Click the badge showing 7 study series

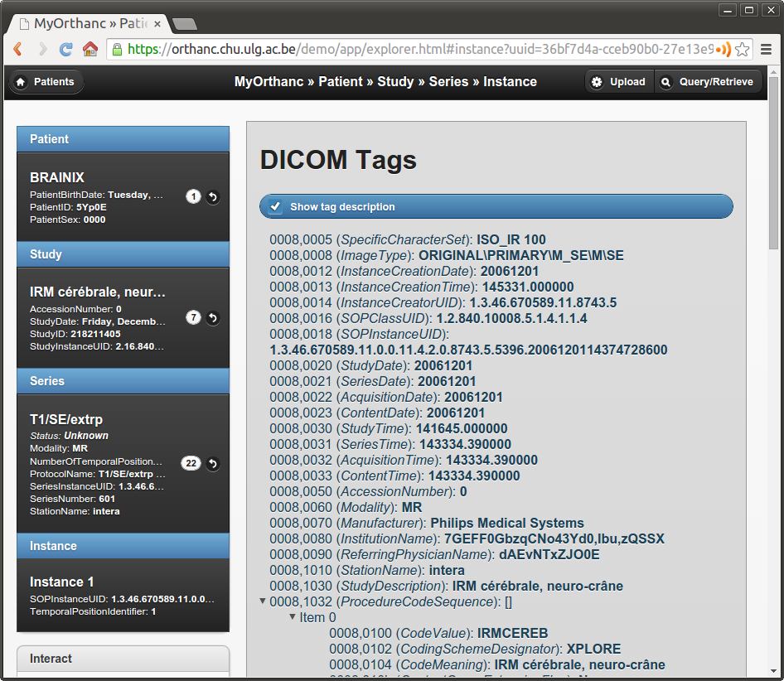pos(193,317)
